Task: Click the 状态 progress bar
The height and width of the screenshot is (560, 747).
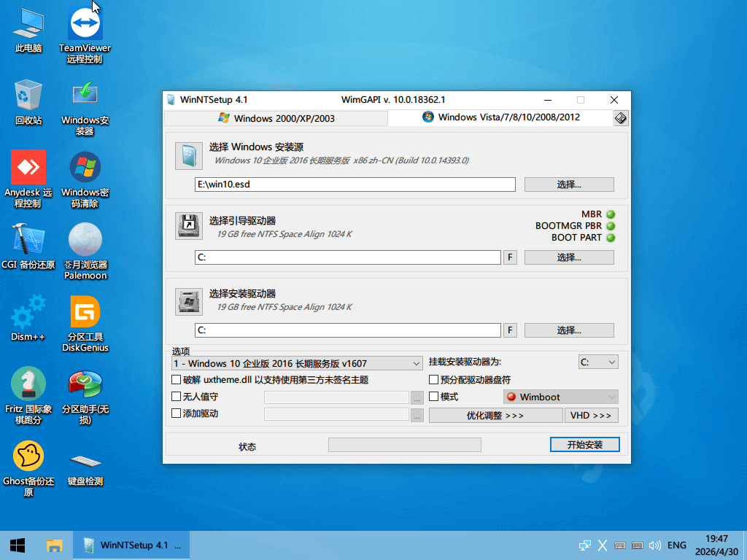Action: pyautogui.click(x=404, y=445)
